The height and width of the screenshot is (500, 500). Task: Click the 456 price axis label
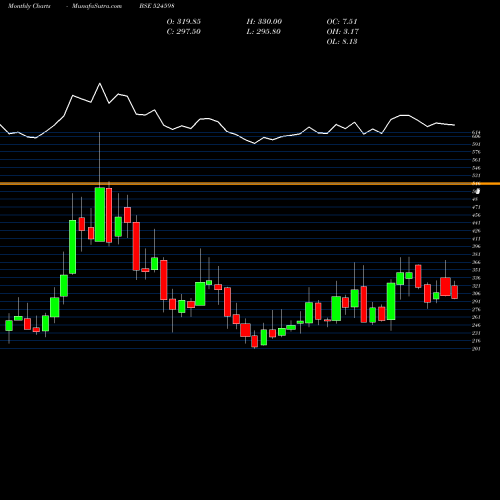pos(476,215)
